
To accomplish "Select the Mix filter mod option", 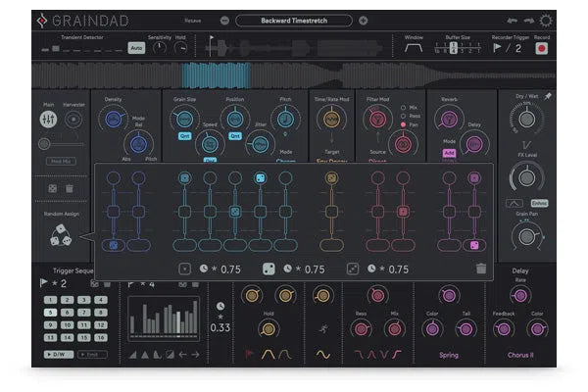I will (402, 106).
